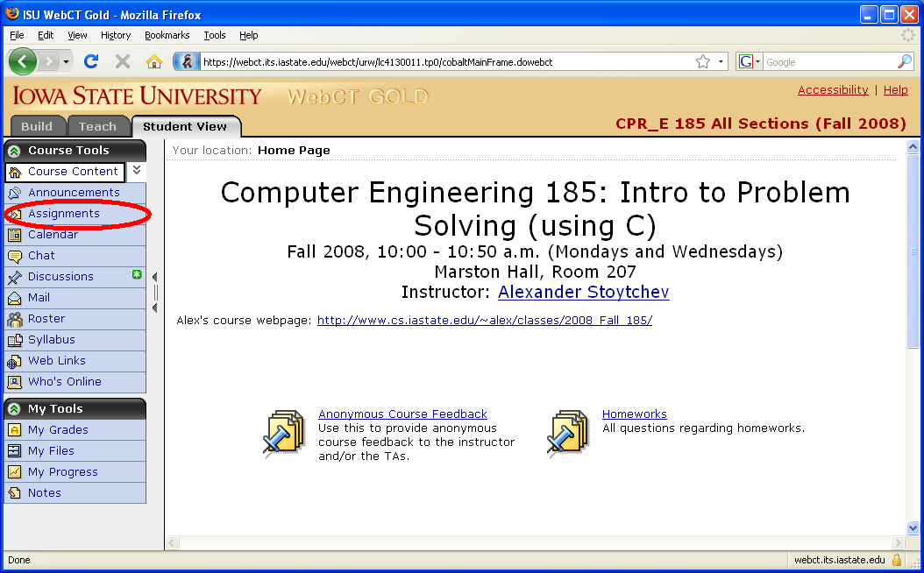The image size is (924, 573).
Task: Click the Anonymous Course Feedback pushpin icon
Action: (284, 433)
